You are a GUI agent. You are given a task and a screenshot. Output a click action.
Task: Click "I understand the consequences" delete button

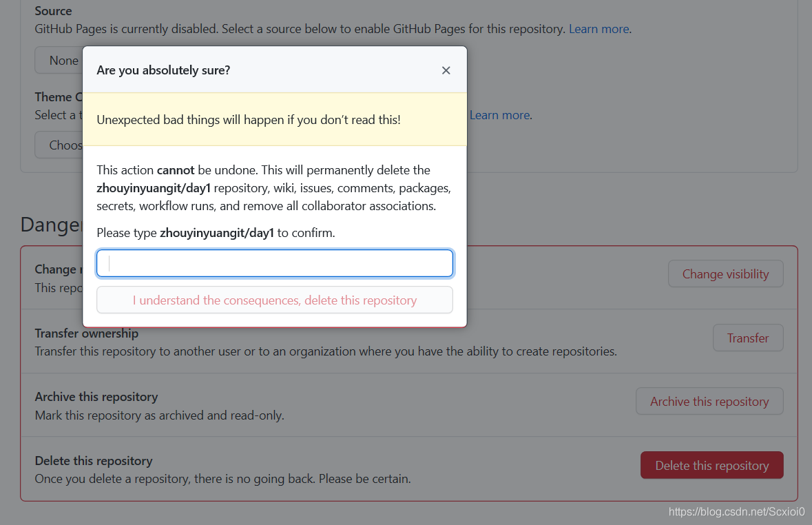pos(275,300)
